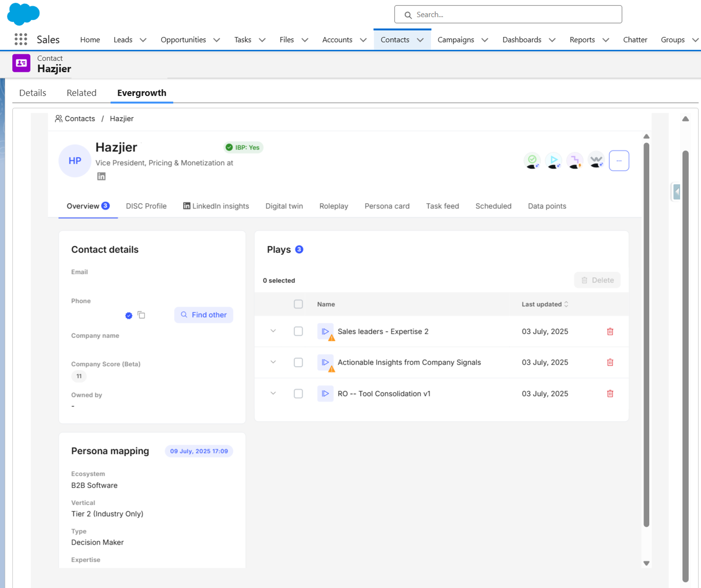This screenshot has width=701, height=588.
Task: Click inside the Search field
Action: point(507,14)
